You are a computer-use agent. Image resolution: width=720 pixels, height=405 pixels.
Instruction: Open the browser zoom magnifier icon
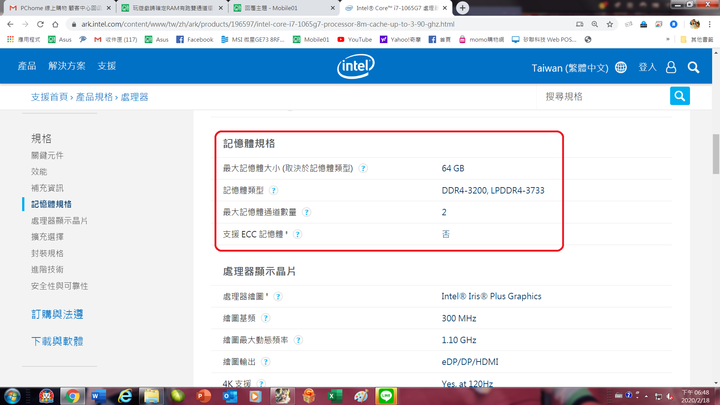pyautogui.click(x=595, y=24)
